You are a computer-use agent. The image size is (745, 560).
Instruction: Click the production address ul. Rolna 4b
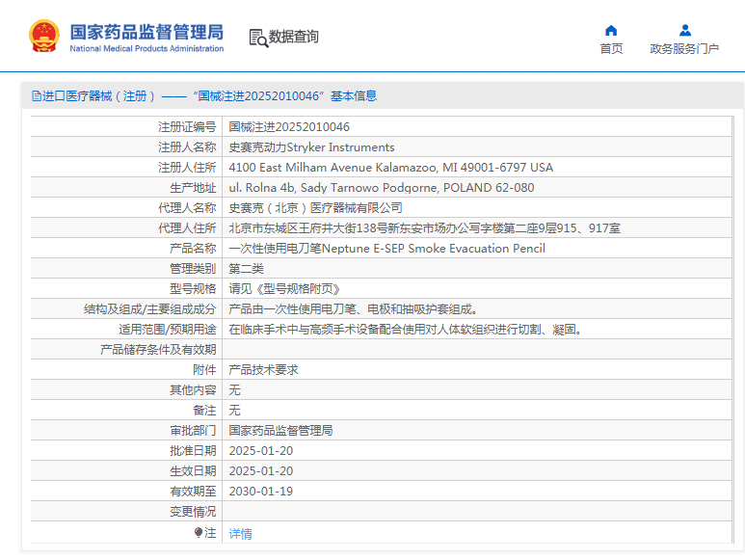381,188
